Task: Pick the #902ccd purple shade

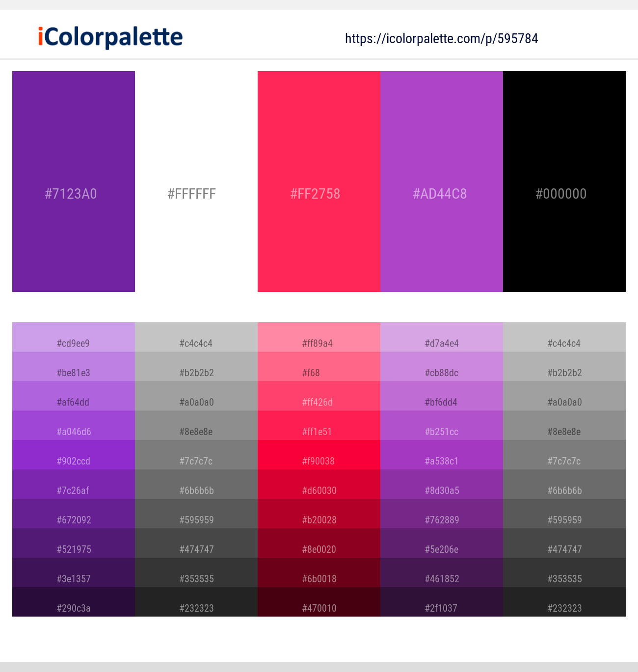Action: click(x=74, y=455)
